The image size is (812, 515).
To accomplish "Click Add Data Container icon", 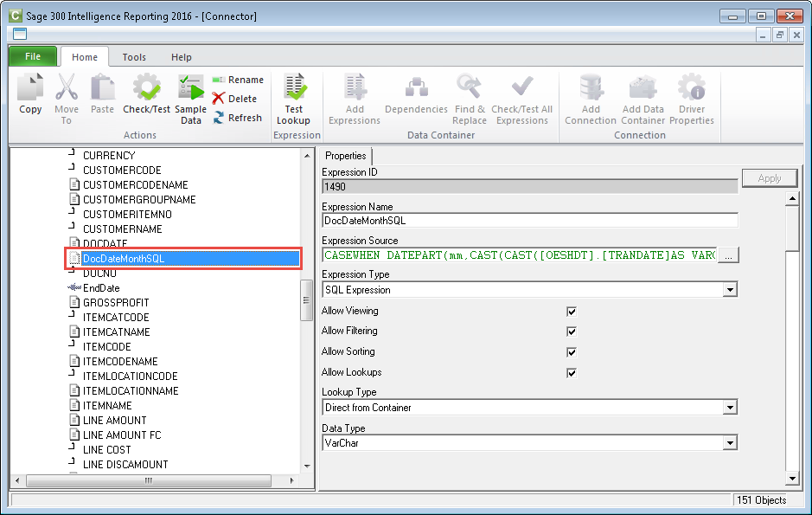I will pos(643,87).
